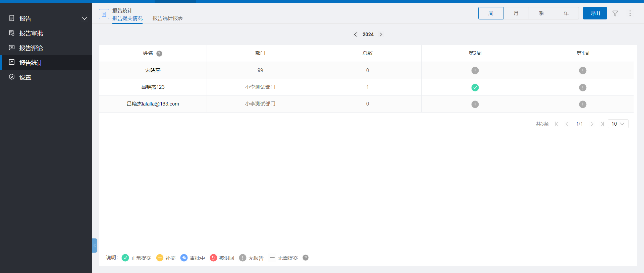Open 设置 in sidebar
Screen dimensions: 644x273
(x=46, y=77)
